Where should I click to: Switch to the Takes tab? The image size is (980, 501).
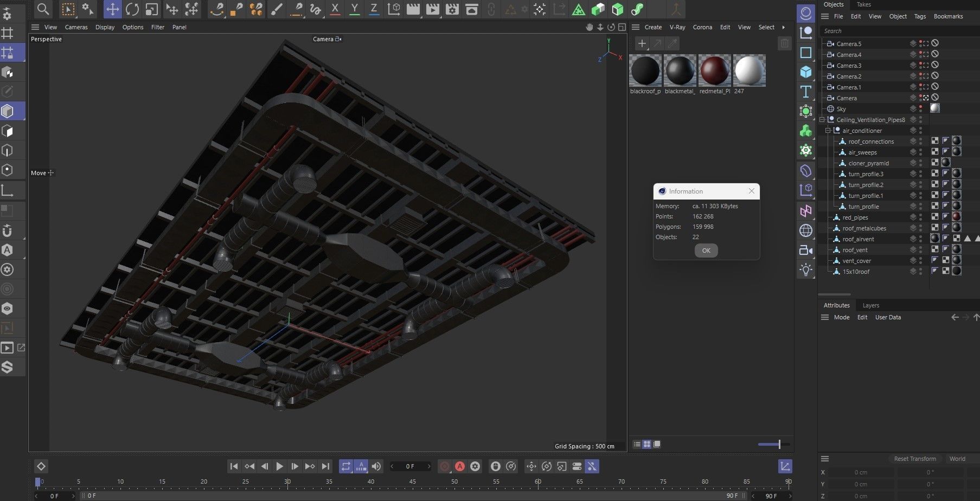[x=863, y=4]
